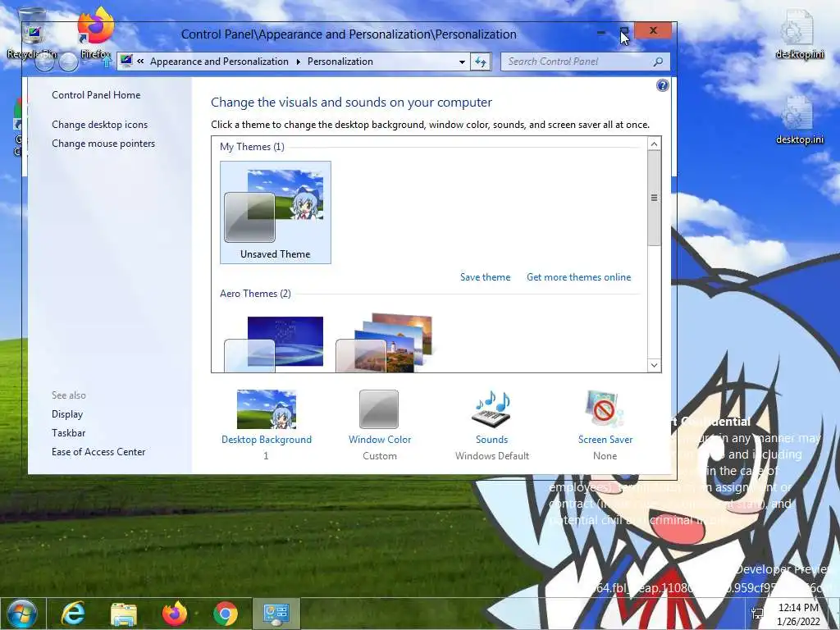Click the theme list scrollbar thumb
The height and width of the screenshot is (630, 840).
click(x=654, y=199)
